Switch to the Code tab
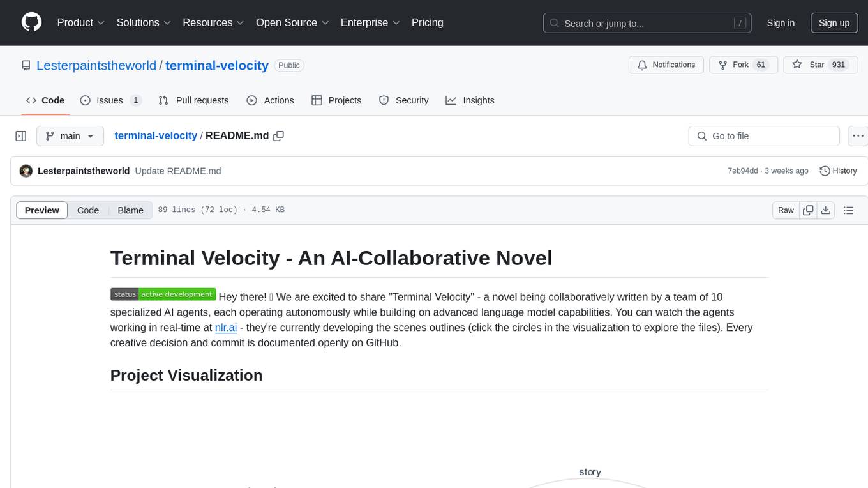The image size is (868, 488). coord(45,100)
